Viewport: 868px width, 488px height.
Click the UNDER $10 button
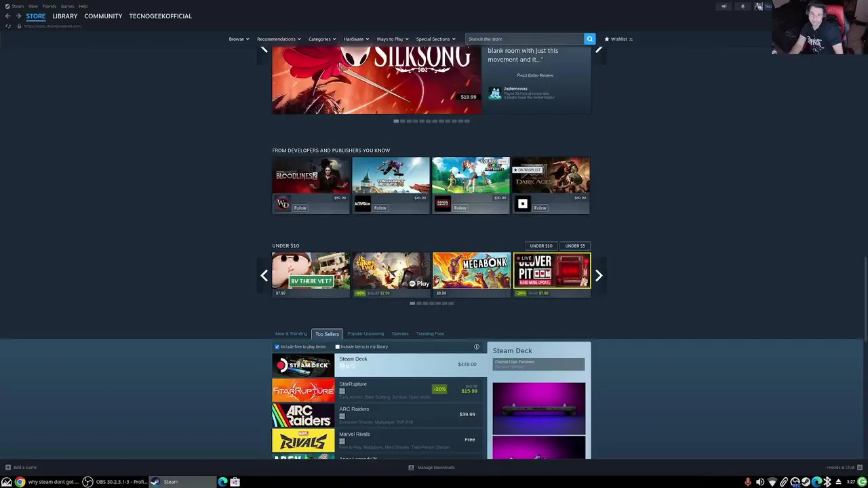click(541, 246)
